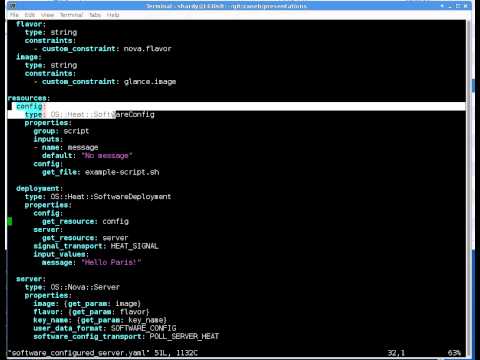Click the 'flavor:' parameter line

[x=31, y=24]
